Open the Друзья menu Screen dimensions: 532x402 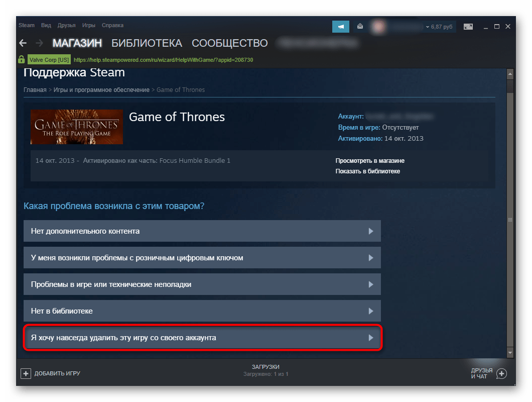pyautogui.click(x=66, y=25)
